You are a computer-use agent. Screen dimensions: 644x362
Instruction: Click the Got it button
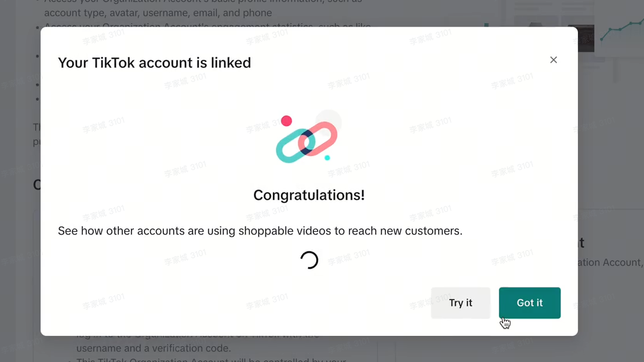tap(529, 303)
